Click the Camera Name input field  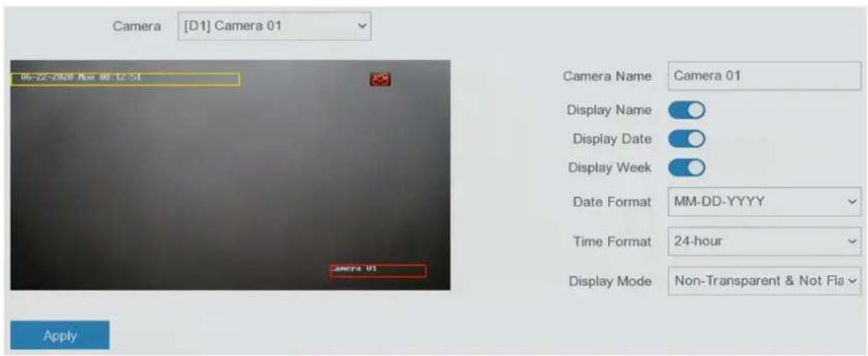coord(765,76)
